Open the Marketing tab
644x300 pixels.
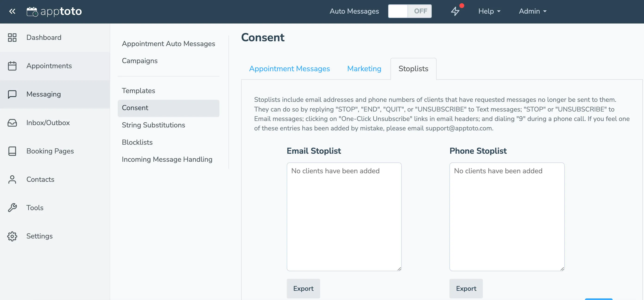pyautogui.click(x=364, y=68)
